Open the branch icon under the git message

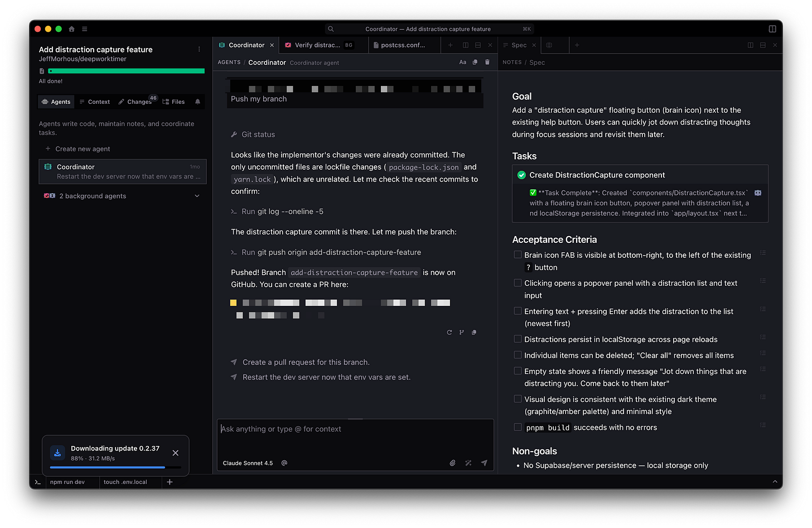(x=462, y=332)
